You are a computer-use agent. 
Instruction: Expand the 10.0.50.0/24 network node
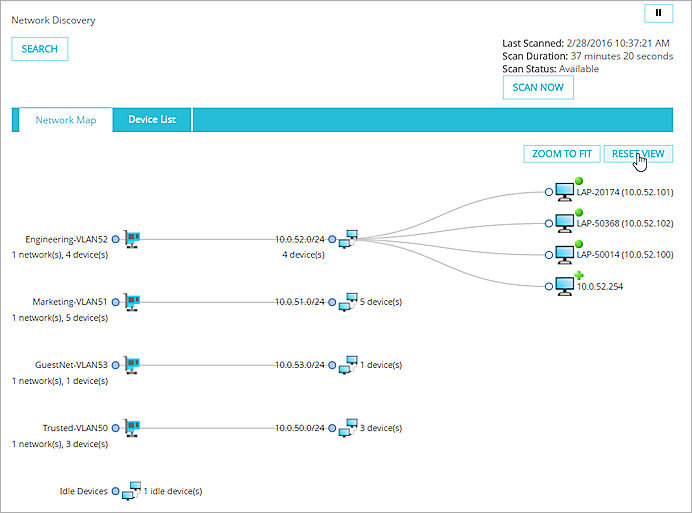coord(332,428)
